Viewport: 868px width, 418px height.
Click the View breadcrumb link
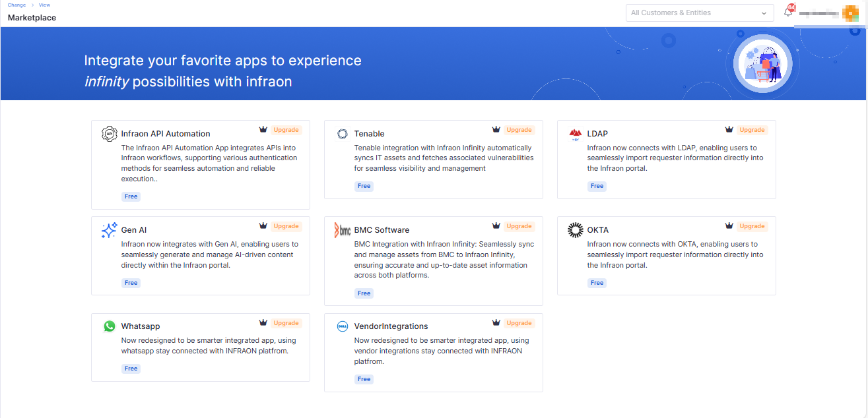[44, 5]
